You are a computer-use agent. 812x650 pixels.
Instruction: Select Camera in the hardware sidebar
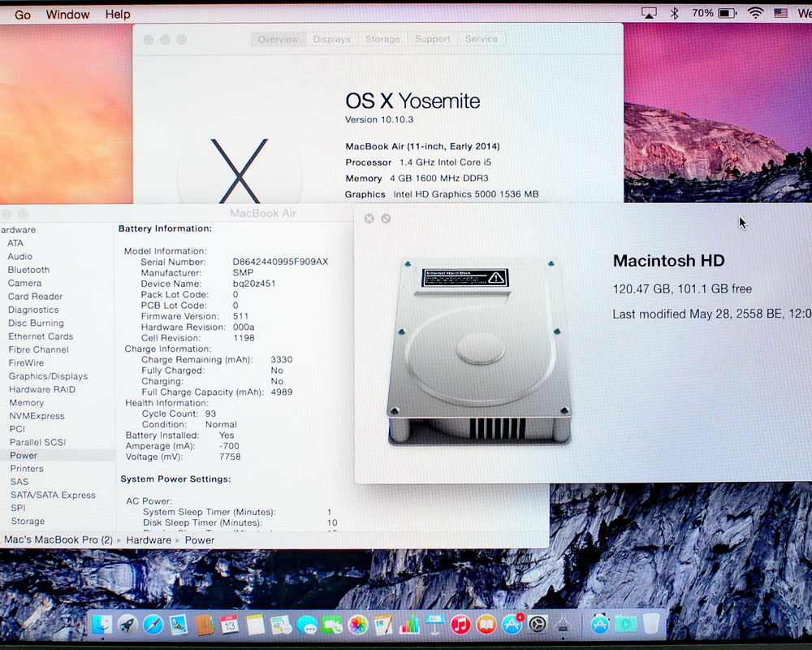pos(24,284)
